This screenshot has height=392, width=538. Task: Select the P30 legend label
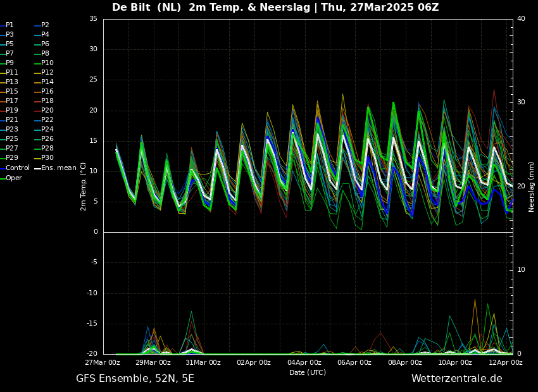tap(47, 158)
